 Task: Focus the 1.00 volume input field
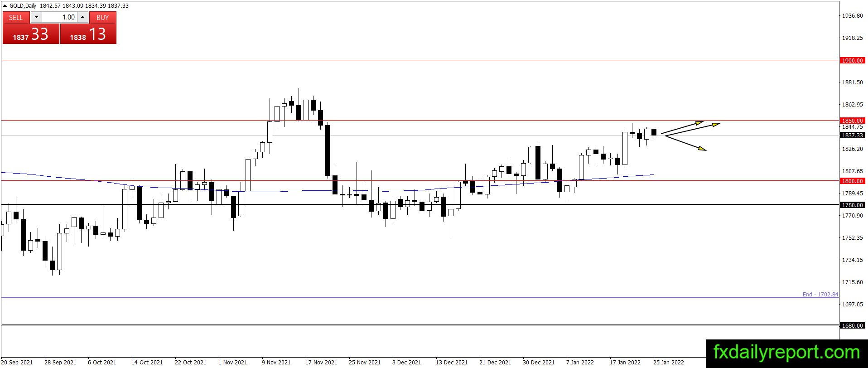click(x=59, y=17)
